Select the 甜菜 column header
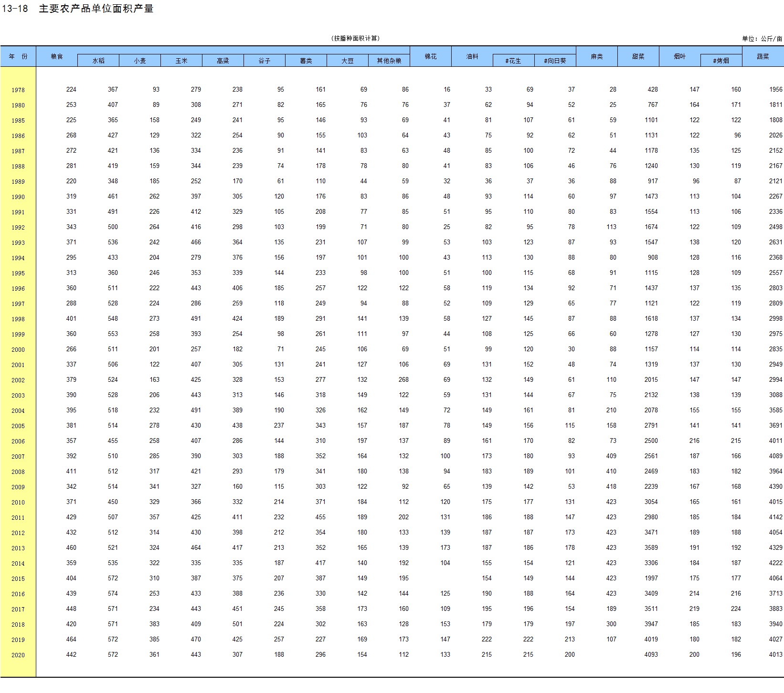This screenshot has width=784, height=693. [638, 56]
